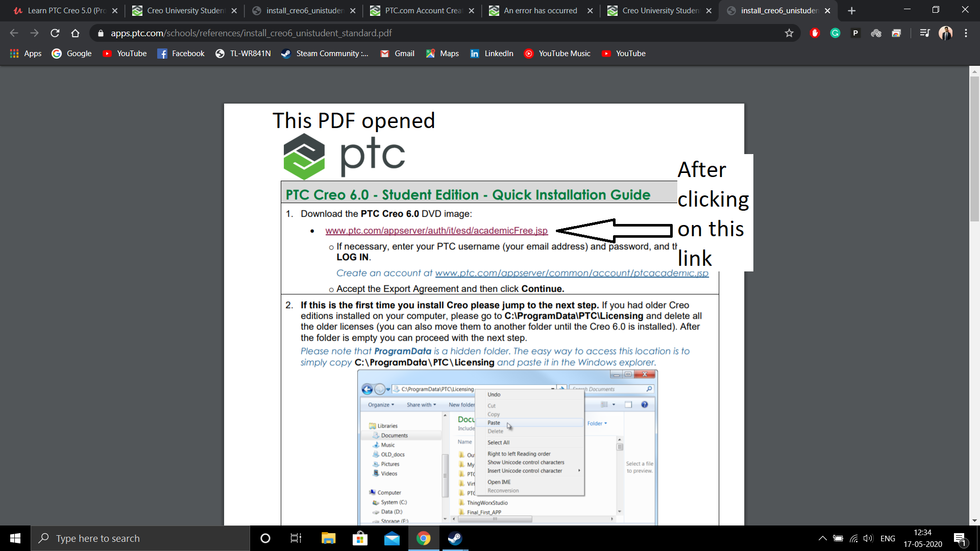The height and width of the screenshot is (551, 980).
Task: Open the ptcacademic.jsp account creation link
Action: (x=572, y=273)
